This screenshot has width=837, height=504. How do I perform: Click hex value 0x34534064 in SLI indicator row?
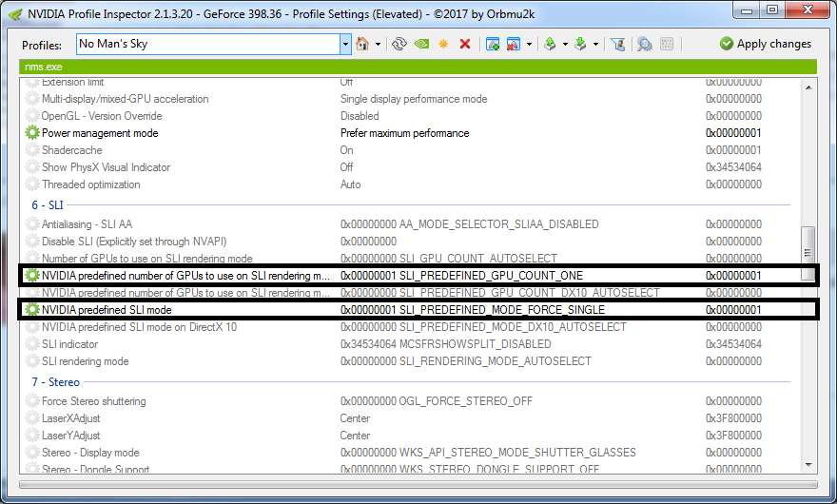point(733,344)
